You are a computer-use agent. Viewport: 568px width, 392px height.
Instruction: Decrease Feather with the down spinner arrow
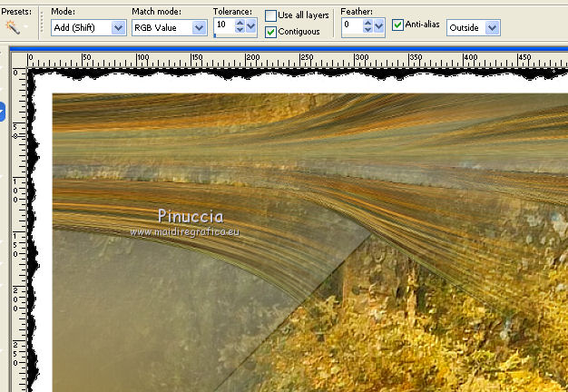pyautogui.click(x=367, y=30)
